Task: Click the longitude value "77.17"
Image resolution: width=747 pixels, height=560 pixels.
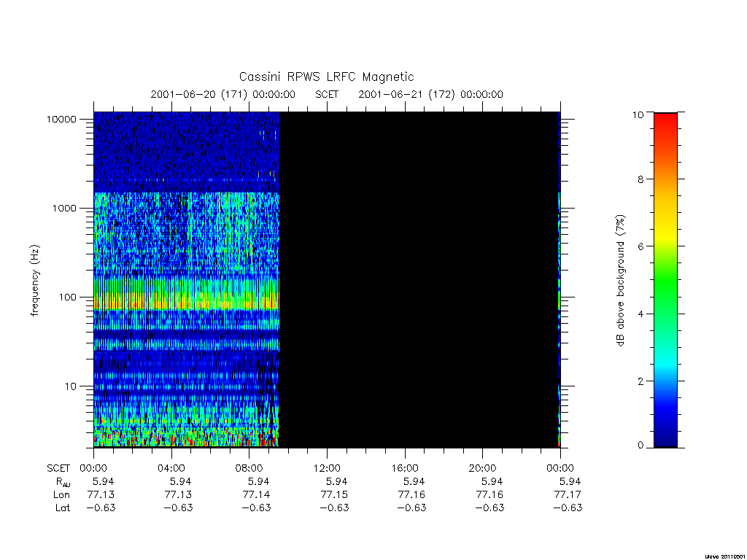Action: tap(568, 495)
